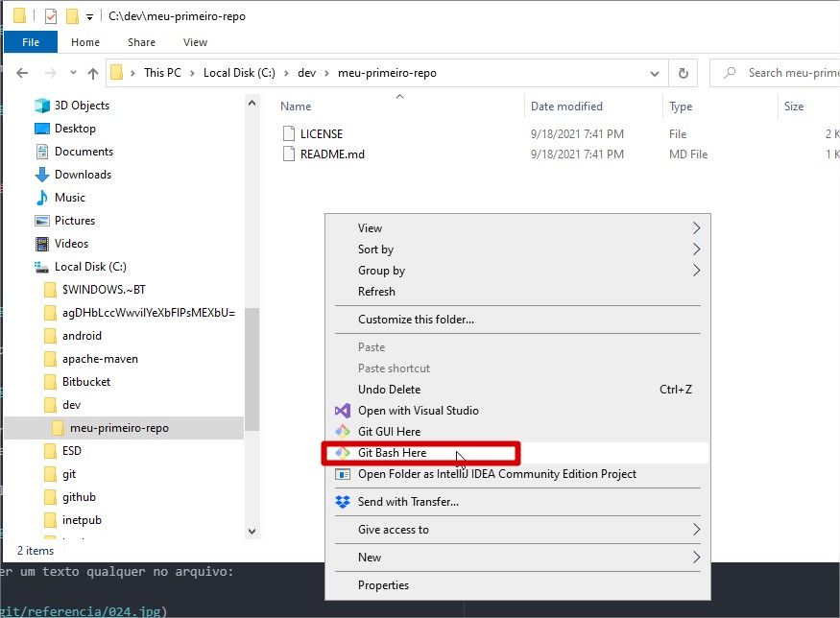Open the View ribbon tab
The height and width of the screenshot is (618, 840).
pyautogui.click(x=195, y=42)
